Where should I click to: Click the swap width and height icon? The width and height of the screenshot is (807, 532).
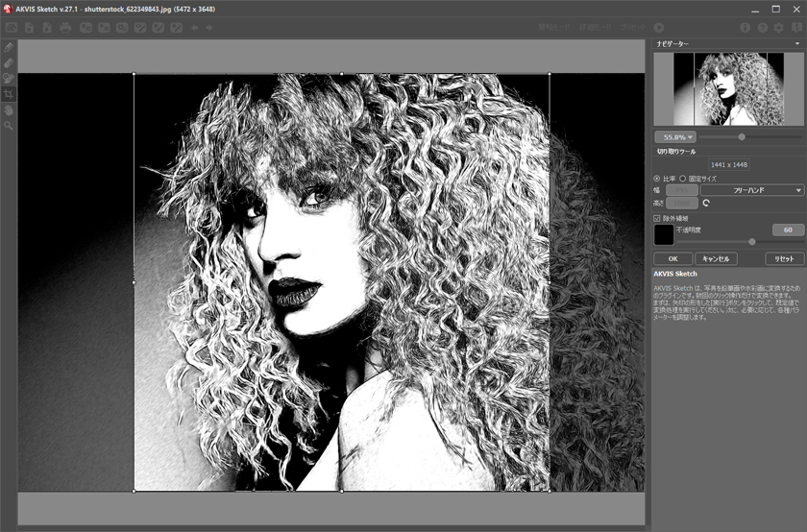705,204
